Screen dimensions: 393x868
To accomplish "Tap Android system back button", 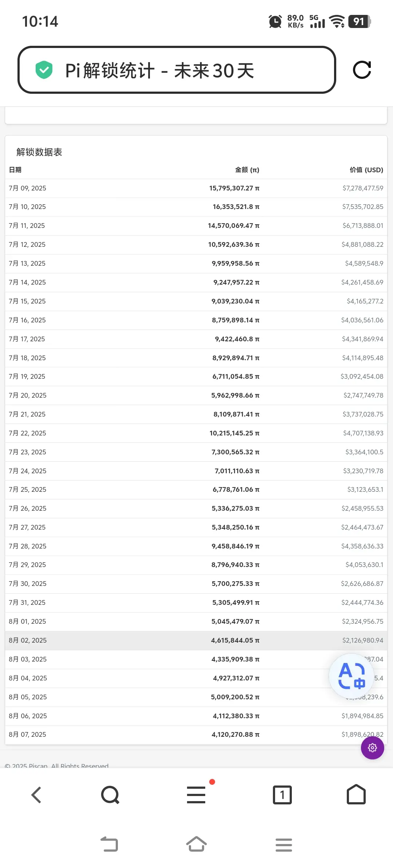I will click(109, 844).
